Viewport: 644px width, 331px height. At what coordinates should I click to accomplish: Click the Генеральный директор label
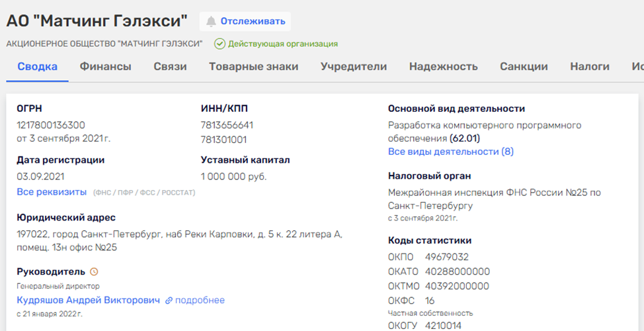point(58,286)
